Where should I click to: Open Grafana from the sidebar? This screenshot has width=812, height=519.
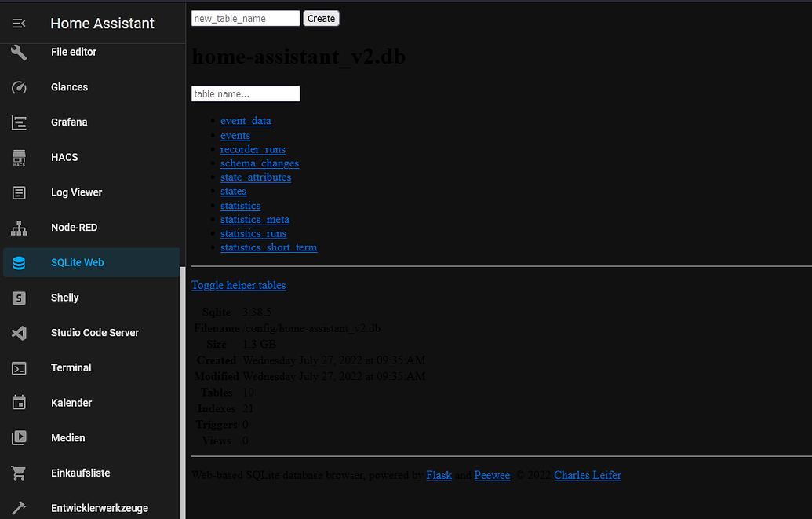(67, 122)
